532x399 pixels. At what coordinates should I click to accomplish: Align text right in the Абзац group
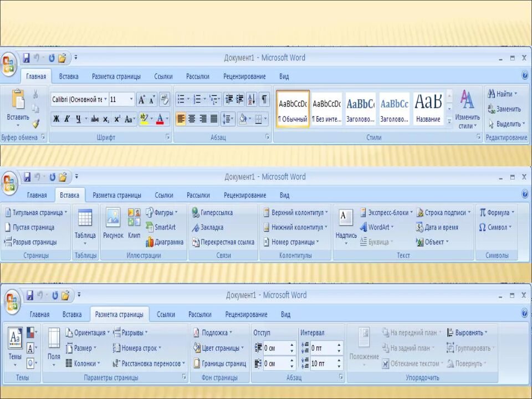coord(203,119)
